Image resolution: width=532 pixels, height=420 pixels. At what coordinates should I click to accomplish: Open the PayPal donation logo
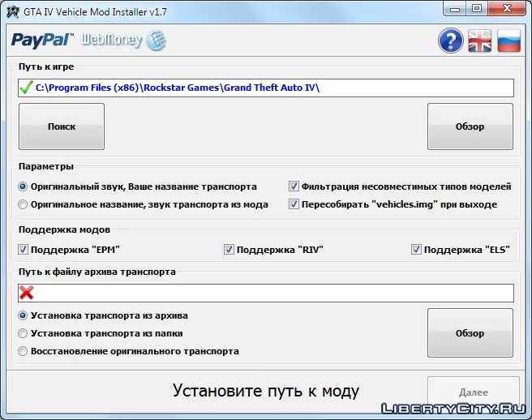click(42, 40)
